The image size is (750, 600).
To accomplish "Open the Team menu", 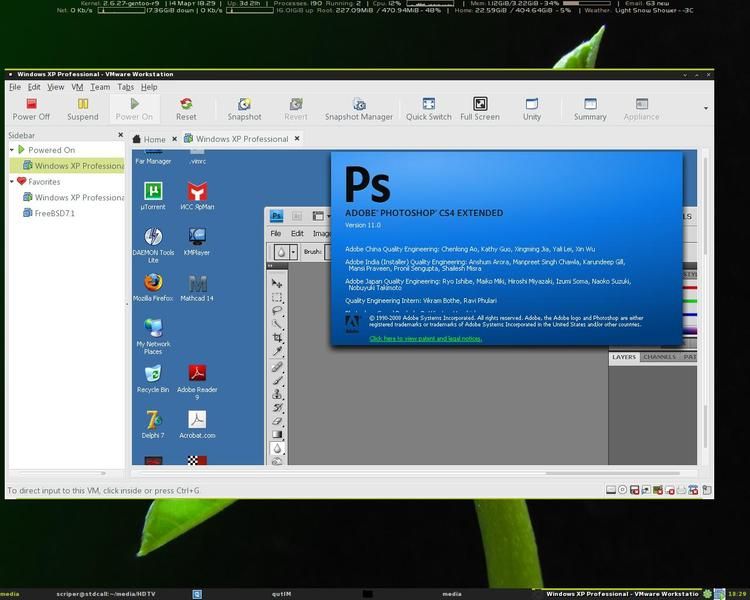I will (x=100, y=87).
